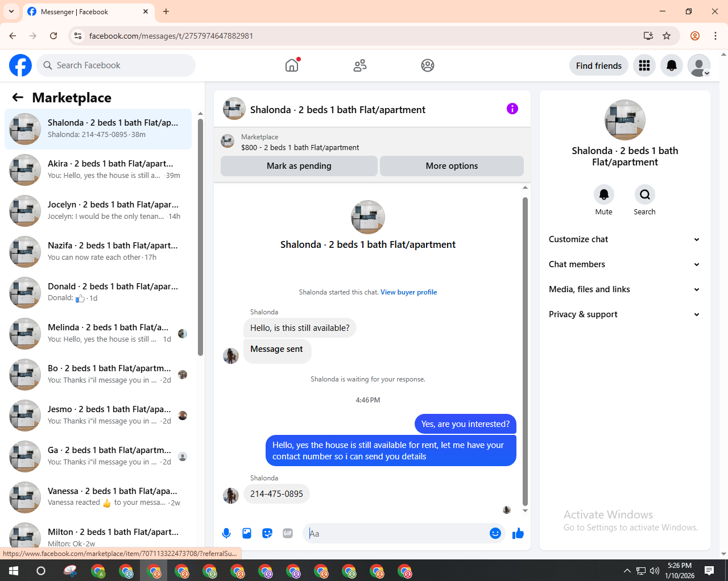Image resolution: width=728 pixels, height=581 pixels.
Task: Open volume control in system tray
Action: [x=655, y=571]
